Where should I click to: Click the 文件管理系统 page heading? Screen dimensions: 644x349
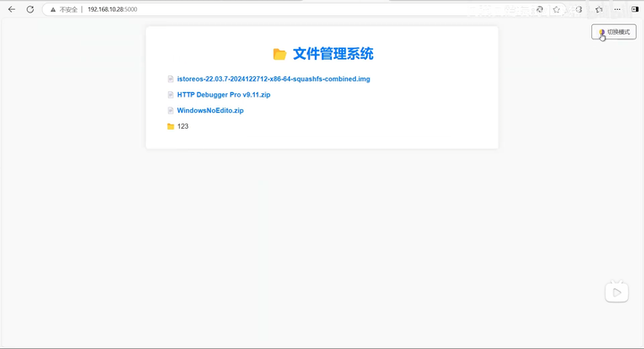pos(333,54)
